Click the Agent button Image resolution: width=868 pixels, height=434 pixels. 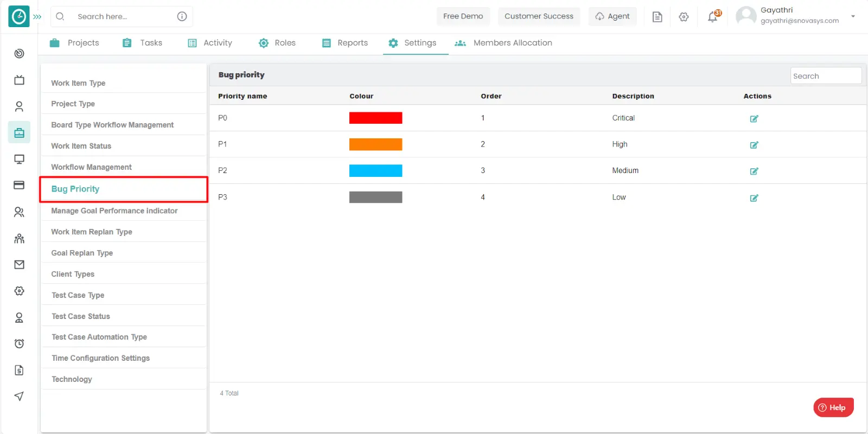click(612, 16)
